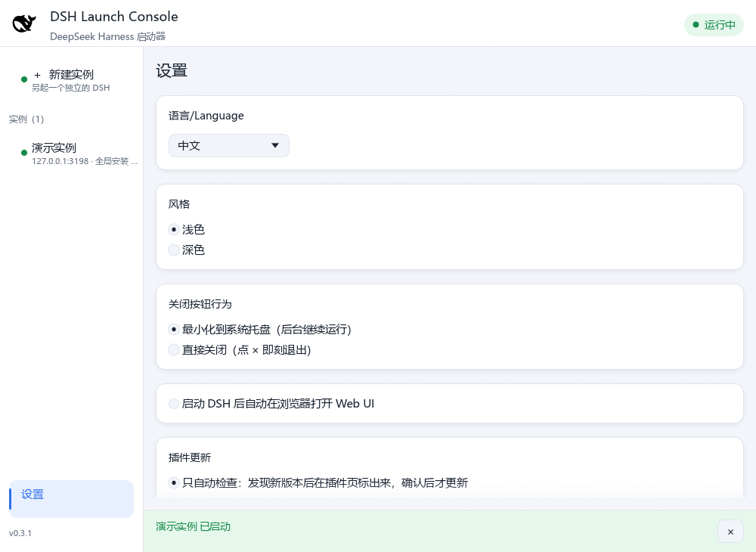The width and height of the screenshot is (756, 552).
Task: Click the 插件更新 section heading
Action: tap(190, 457)
